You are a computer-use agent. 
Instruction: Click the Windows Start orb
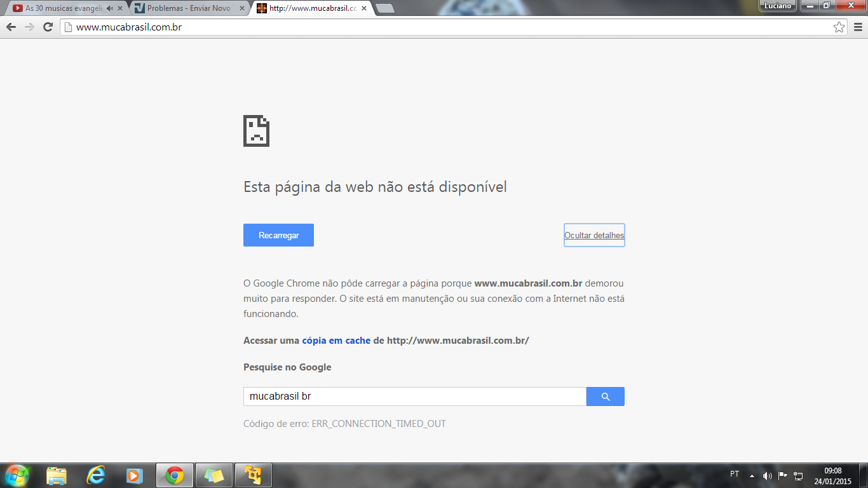[17, 475]
